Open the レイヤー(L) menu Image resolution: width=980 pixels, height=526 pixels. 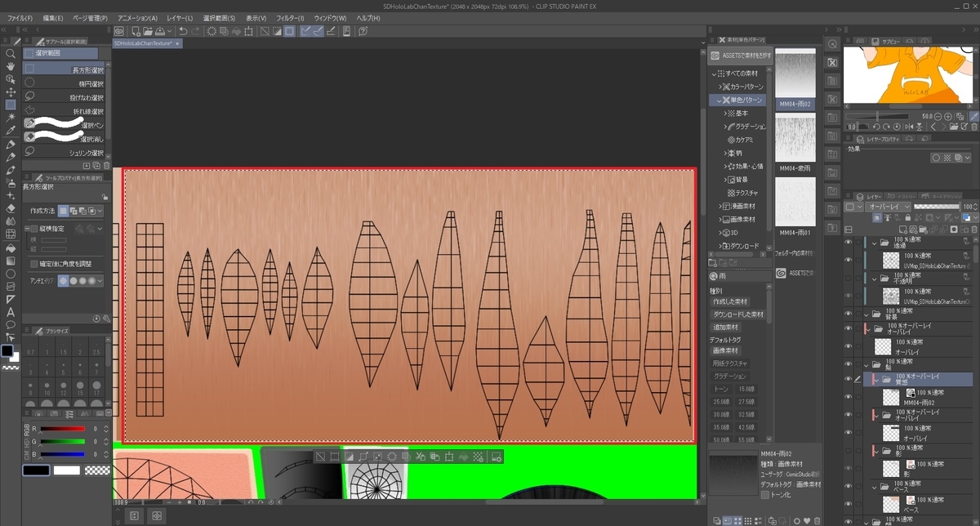tap(180, 18)
